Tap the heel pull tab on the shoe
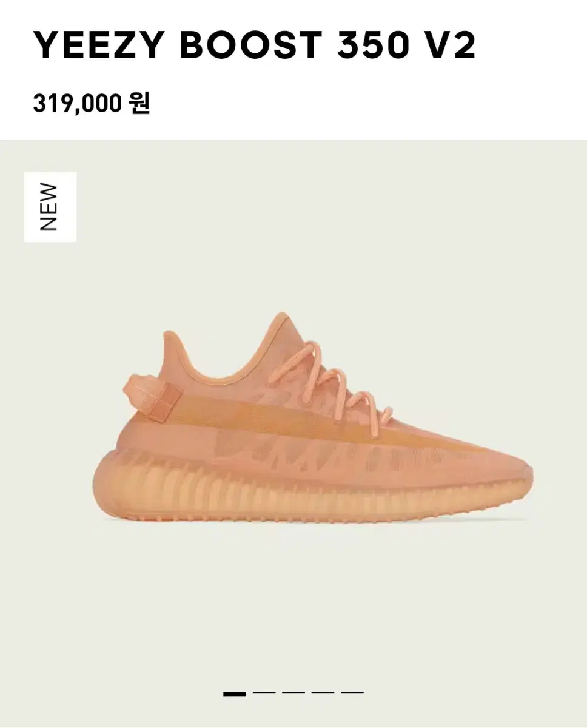This screenshot has height=728, width=587. tap(153, 394)
